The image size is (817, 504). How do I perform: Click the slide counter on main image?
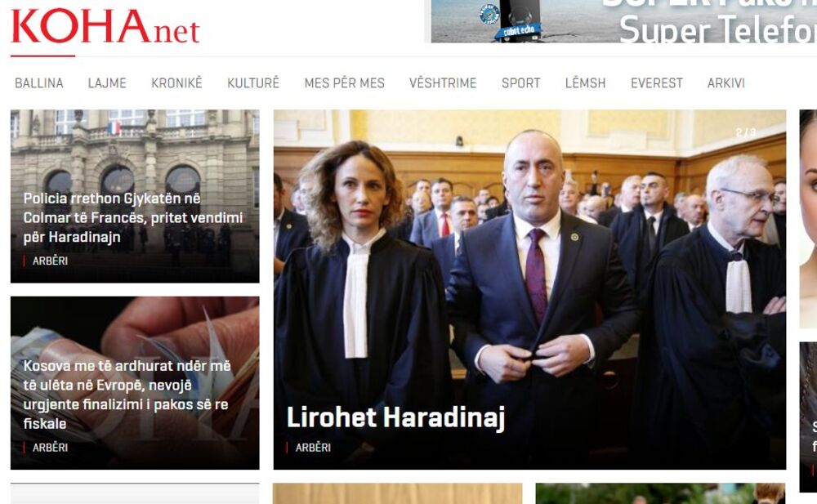pyautogui.click(x=746, y=132)
